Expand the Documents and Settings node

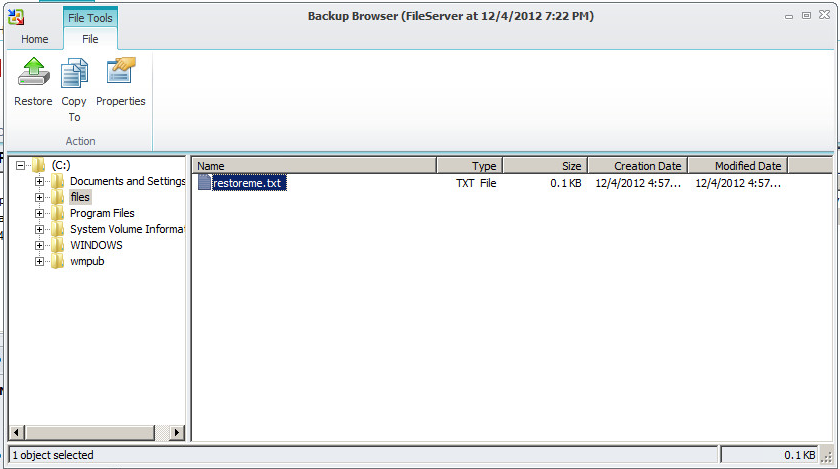coord(39,181)
